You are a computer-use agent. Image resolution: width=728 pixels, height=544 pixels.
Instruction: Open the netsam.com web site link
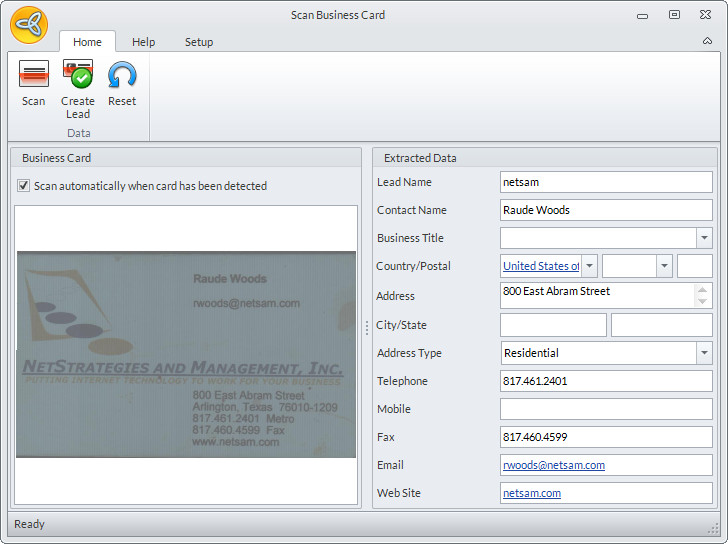(x=531, y=493)
